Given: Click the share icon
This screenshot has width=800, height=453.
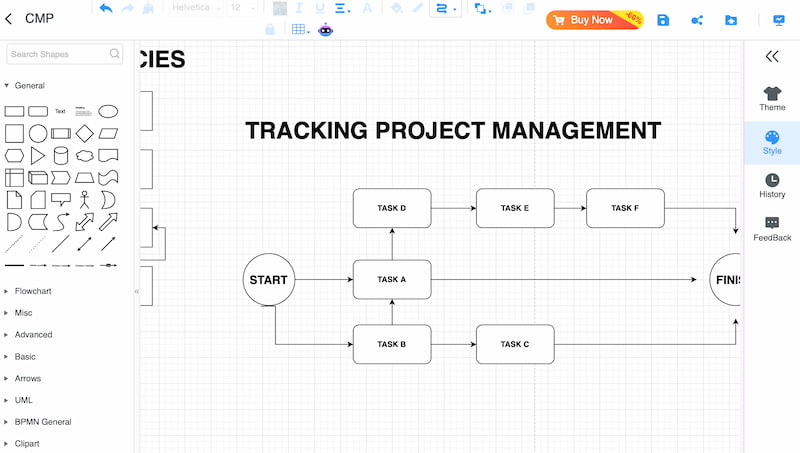Looking at the screenshot, I should 697,20.
